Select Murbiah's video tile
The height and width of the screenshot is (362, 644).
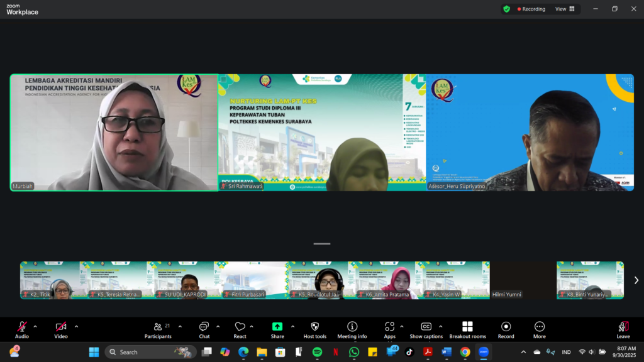pyautogui.click(x=114, y=133)
